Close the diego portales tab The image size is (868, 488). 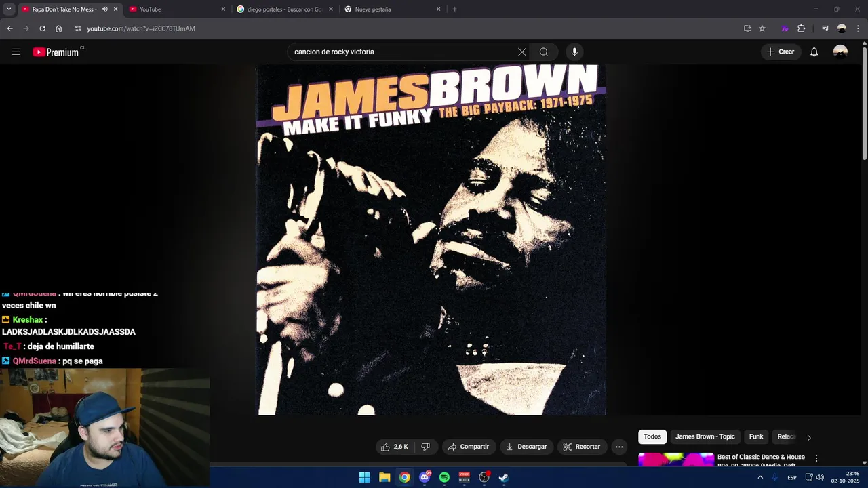pyautogui.click(x=331, y=9)
